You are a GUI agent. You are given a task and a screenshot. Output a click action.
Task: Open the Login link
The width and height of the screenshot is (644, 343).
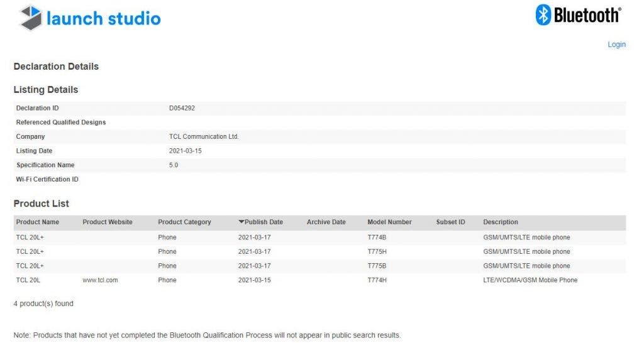point(616,45)
